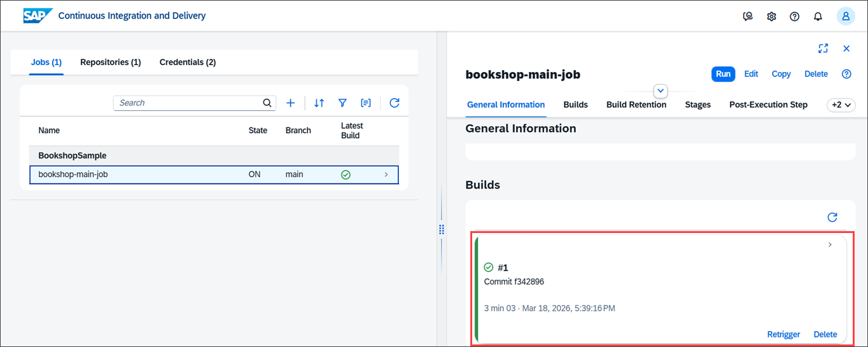Switch to the Credentials (2) tab
Viewport: 868px width, 347px height.
[188, 62]
